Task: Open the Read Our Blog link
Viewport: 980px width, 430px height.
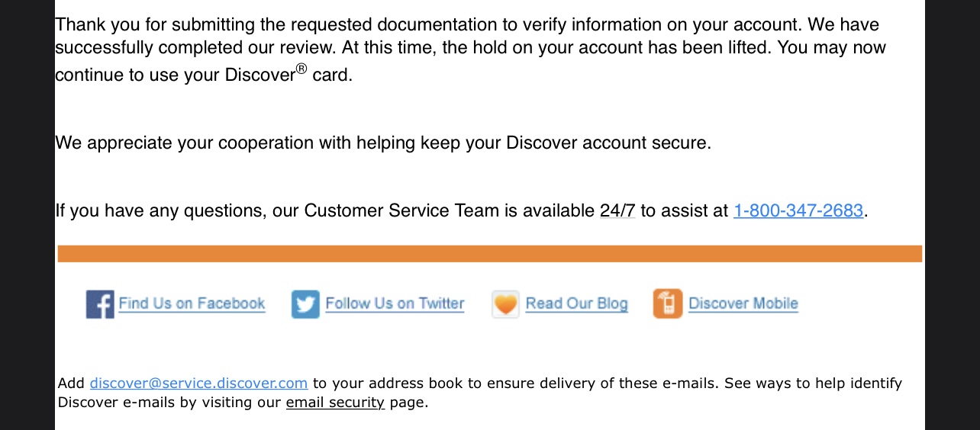Action: point(576,303)
